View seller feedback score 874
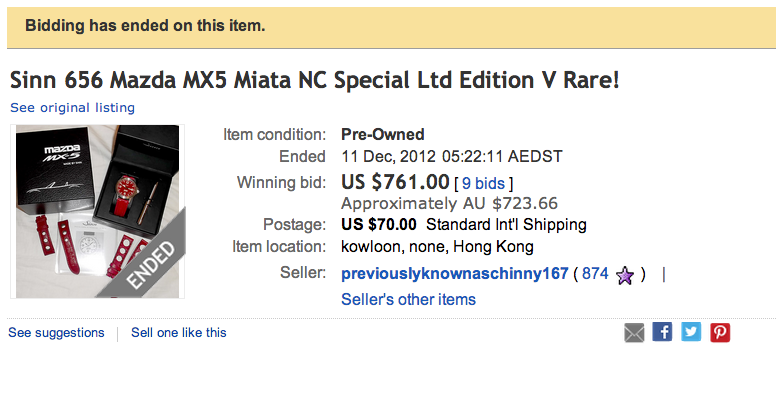 click(x=595, y=273)
